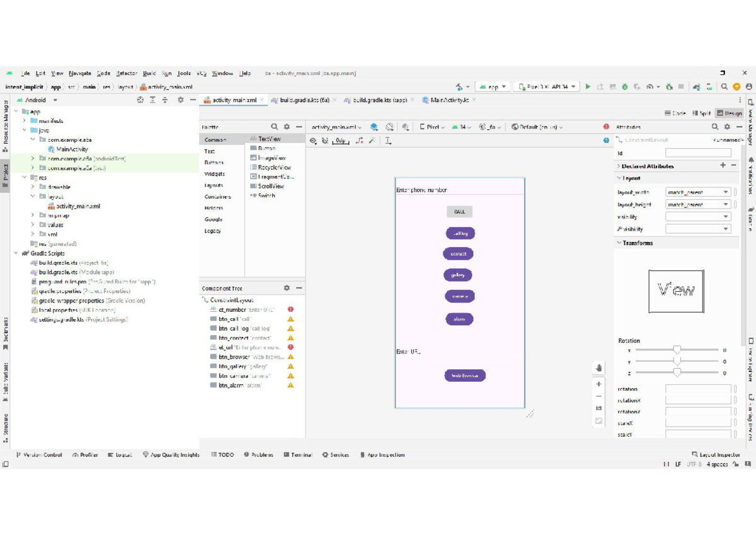Click the Collapse All icon in Project panel

[165, 100]
